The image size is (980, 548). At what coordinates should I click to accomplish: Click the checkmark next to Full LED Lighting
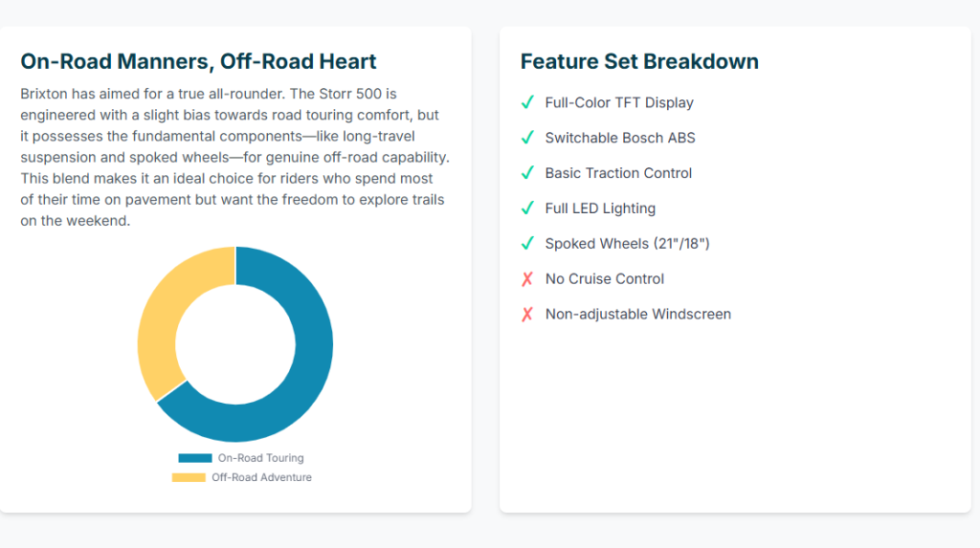pos(526,208)
